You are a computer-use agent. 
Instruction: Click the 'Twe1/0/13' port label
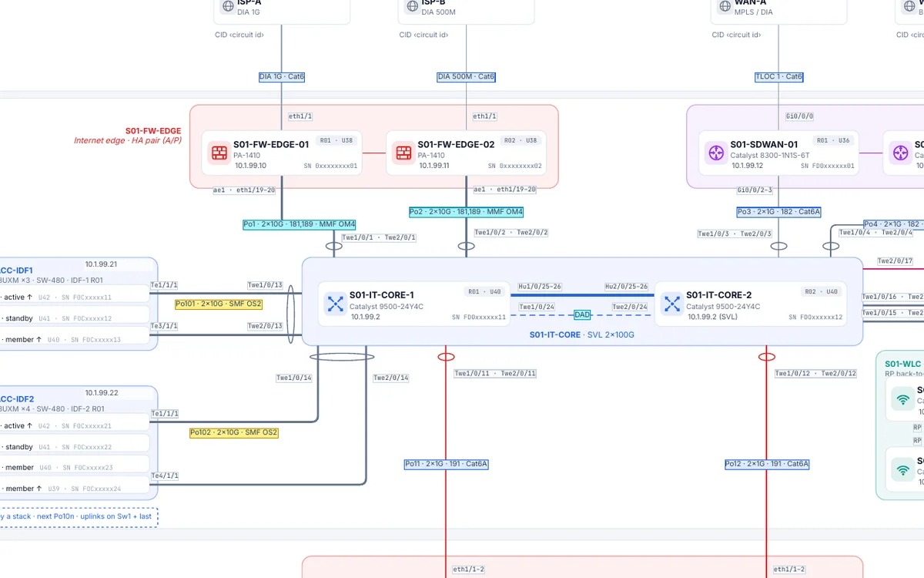click(265, 285)
